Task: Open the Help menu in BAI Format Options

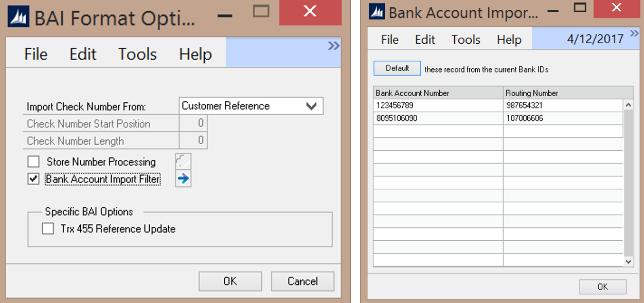Action: point(195,54)
